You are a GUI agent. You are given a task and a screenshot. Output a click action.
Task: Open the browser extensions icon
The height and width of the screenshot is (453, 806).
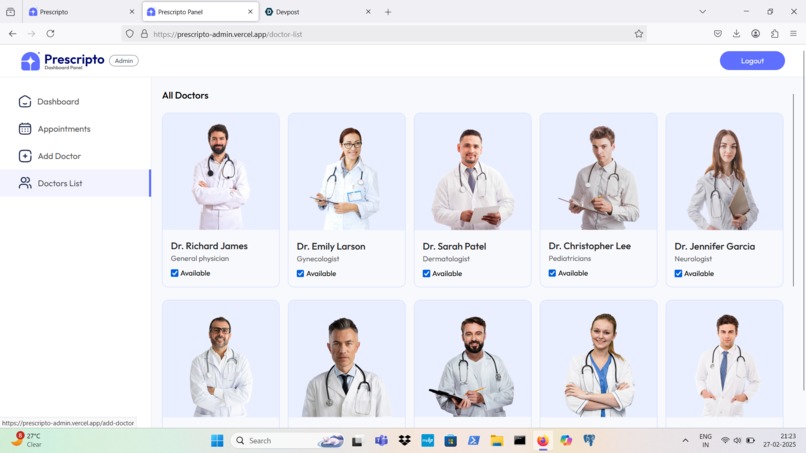pos(775,33)
